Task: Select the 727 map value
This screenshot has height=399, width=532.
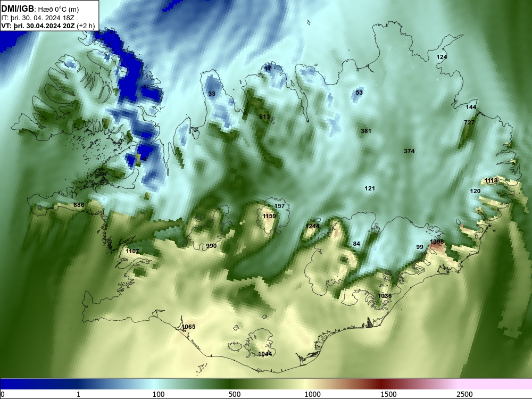Action: [469, 122]
